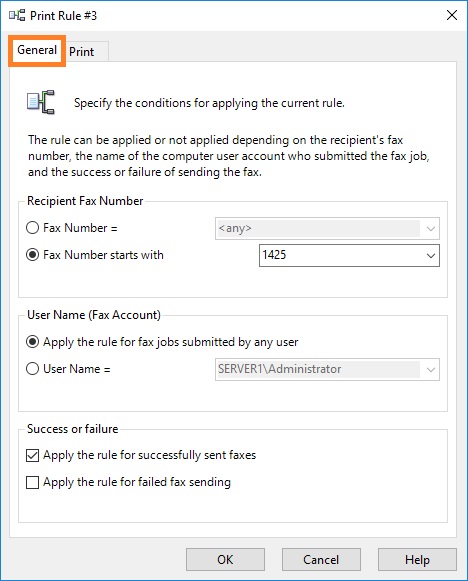Click into the 1425 fax prefix field
This screenshot has width=468, height=581.
click(341, 255)
